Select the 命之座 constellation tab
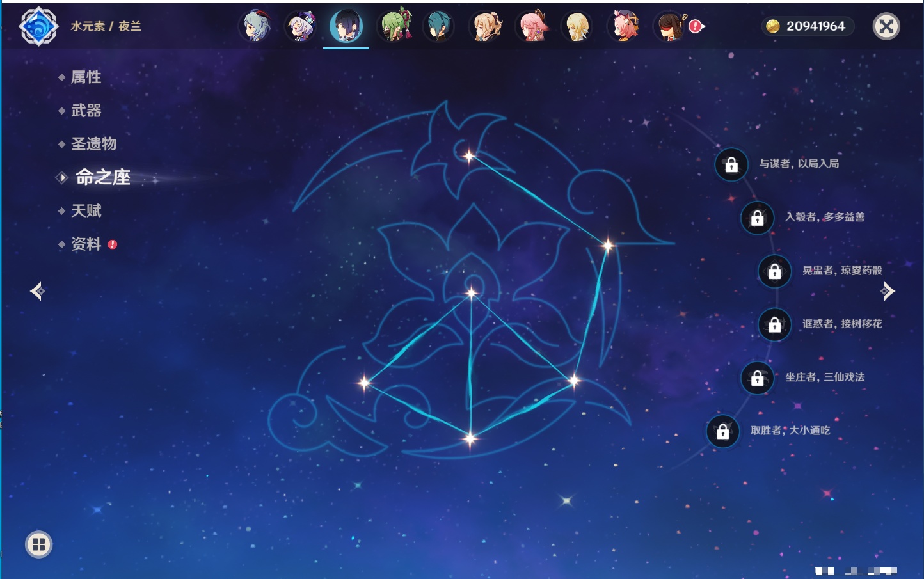The height and width of the screenshot is (579, 924). point(103,177)
